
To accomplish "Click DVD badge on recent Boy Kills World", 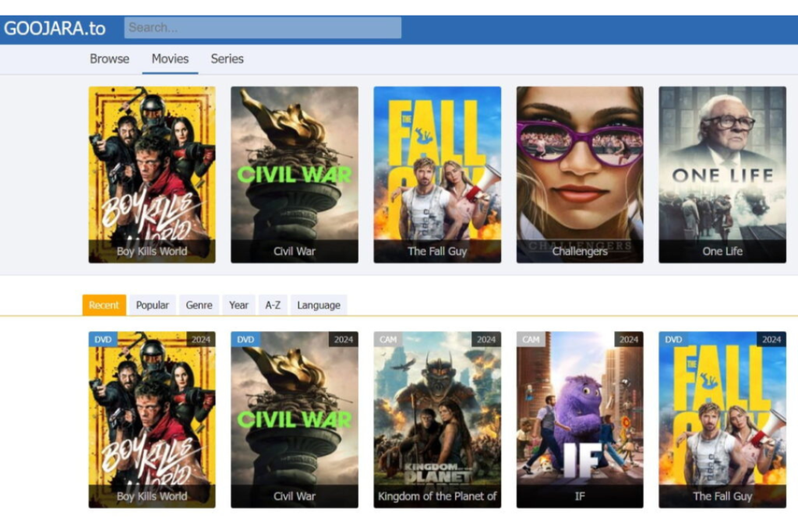I will 103,340.
